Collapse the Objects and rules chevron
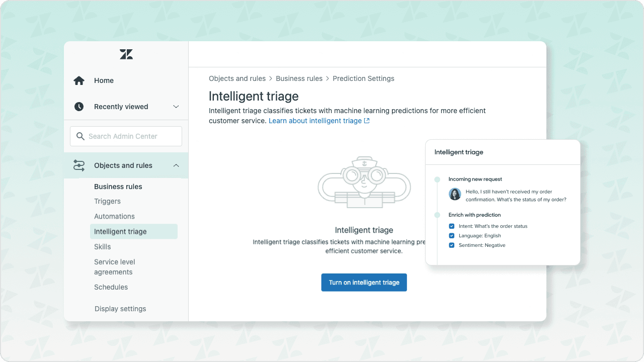644x362 pixels. click(176, 165)
